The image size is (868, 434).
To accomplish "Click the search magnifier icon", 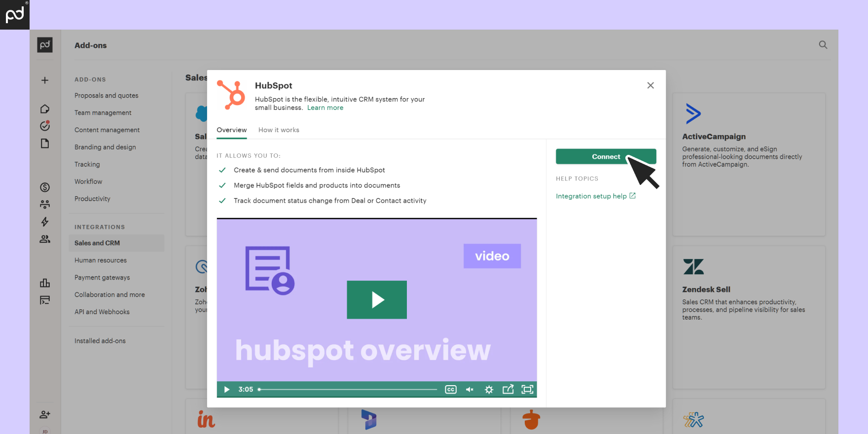I will tap(823, 45).
